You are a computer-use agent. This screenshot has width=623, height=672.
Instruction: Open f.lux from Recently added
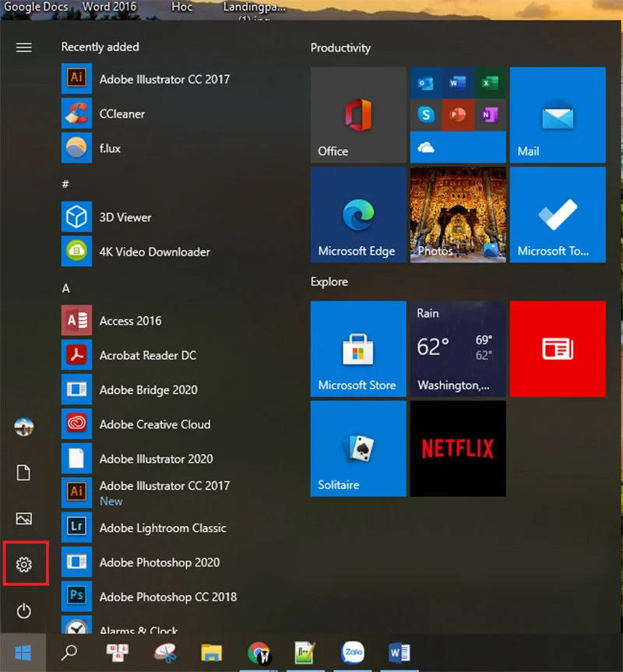(x=91, y=148)
